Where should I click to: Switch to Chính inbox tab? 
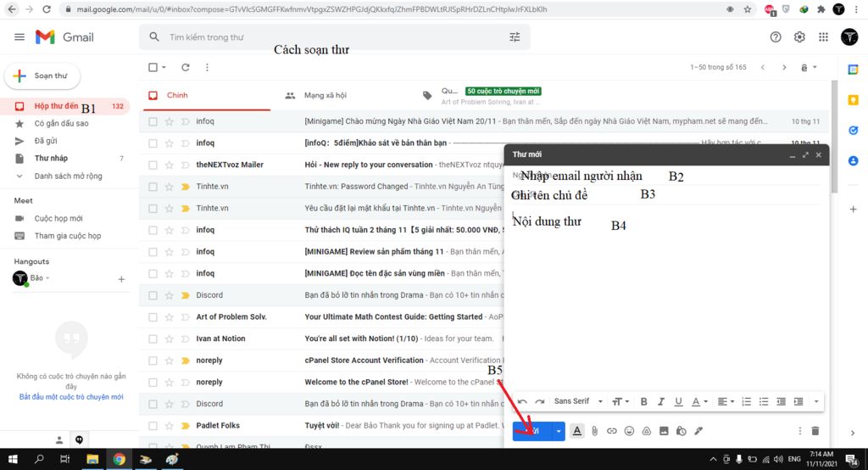(205, 95)
